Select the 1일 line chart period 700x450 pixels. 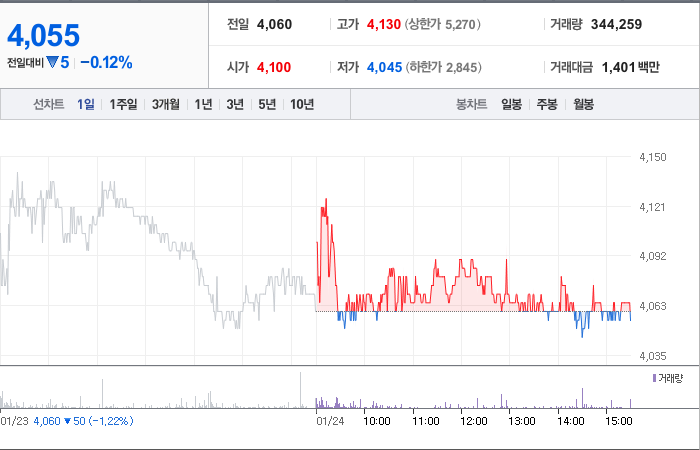click(x=86, y=104)
